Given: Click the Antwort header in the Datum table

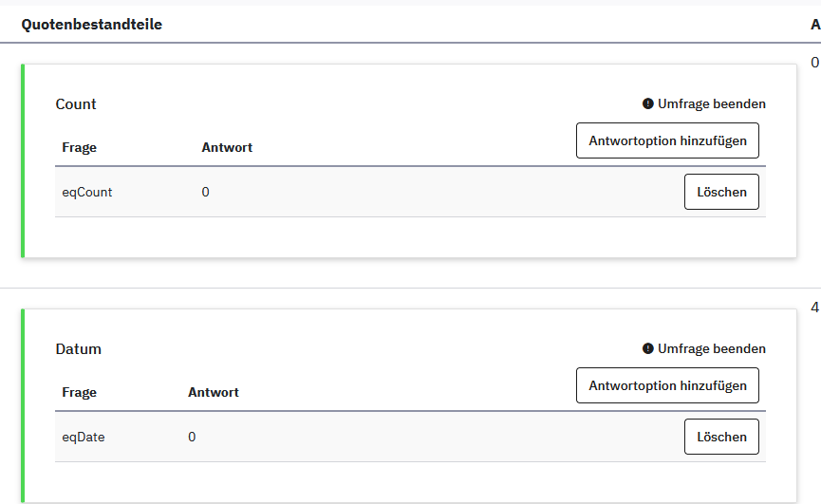Looking at the screenshot, I should (x=214, y=392).
